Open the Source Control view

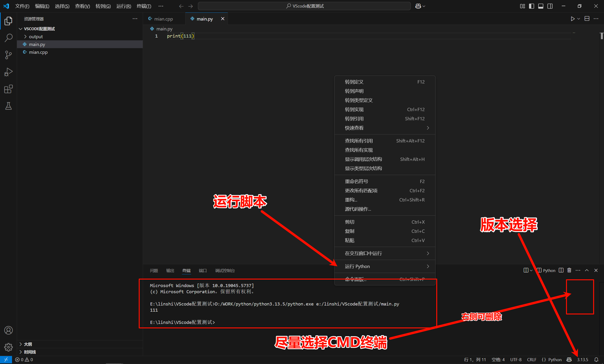click(8, 55)
